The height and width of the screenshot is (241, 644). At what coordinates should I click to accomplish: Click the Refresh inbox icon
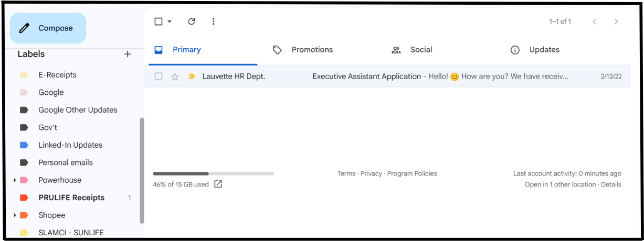coord(192,21)
